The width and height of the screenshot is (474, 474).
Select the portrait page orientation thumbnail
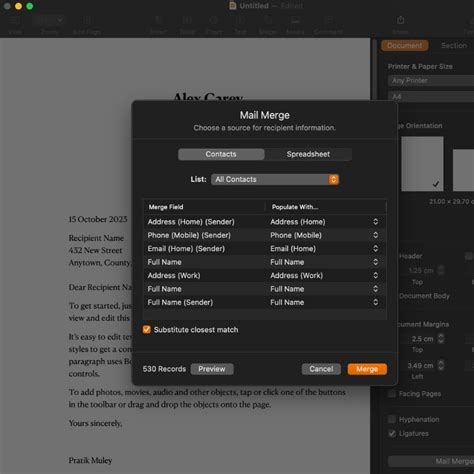422,164
